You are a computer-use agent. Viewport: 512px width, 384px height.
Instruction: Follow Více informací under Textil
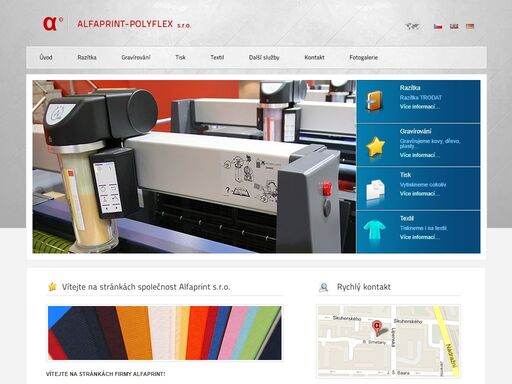[x=419, y=237]
